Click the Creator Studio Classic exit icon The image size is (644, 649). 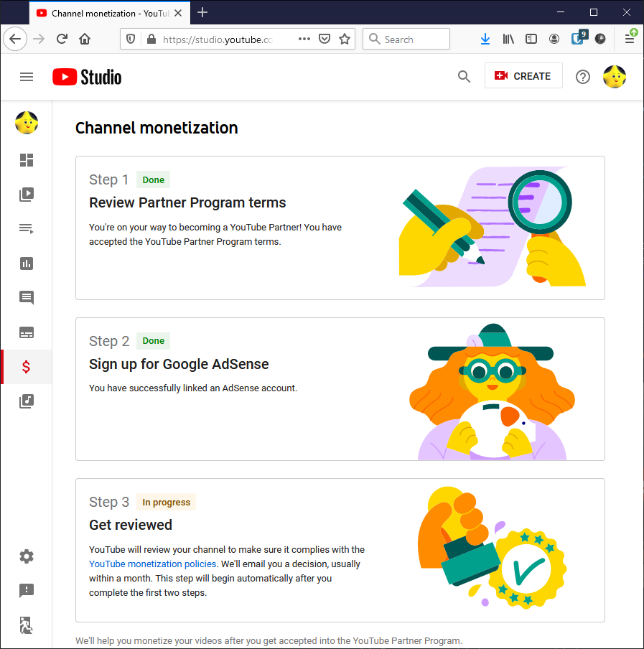(x=27, y=625)
